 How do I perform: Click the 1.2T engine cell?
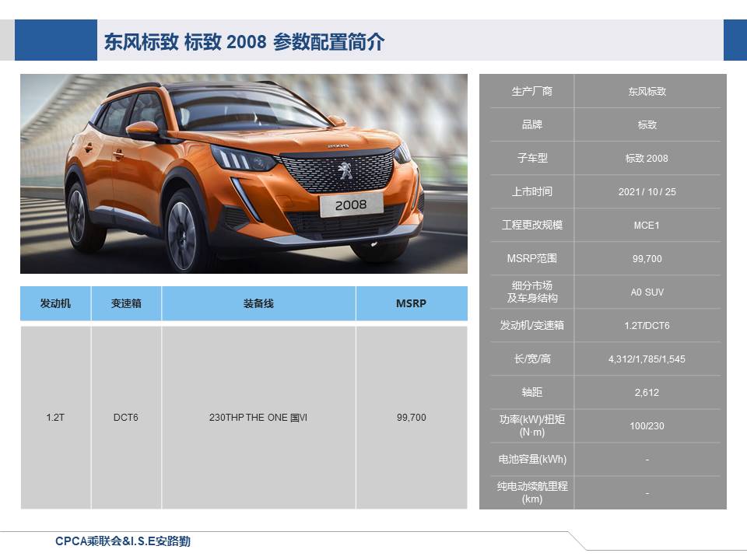(55, 418)
